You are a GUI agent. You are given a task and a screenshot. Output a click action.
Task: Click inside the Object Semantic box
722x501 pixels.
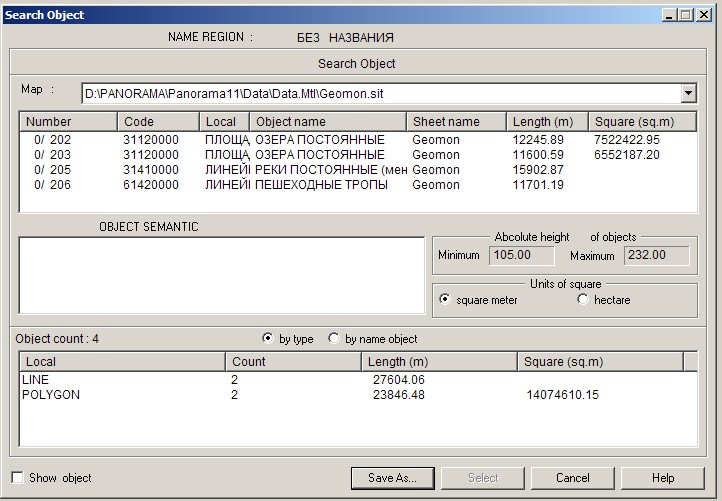tap(222, 275)
